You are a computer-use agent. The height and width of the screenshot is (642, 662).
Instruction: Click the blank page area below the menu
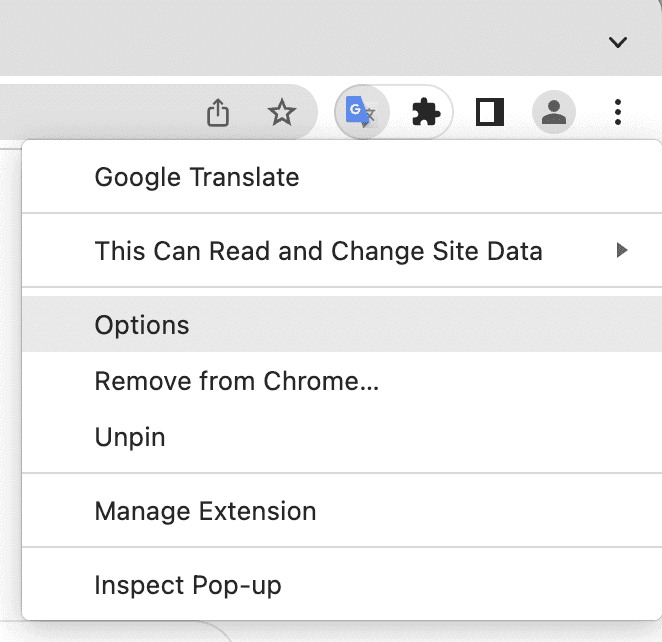point(400,632)
